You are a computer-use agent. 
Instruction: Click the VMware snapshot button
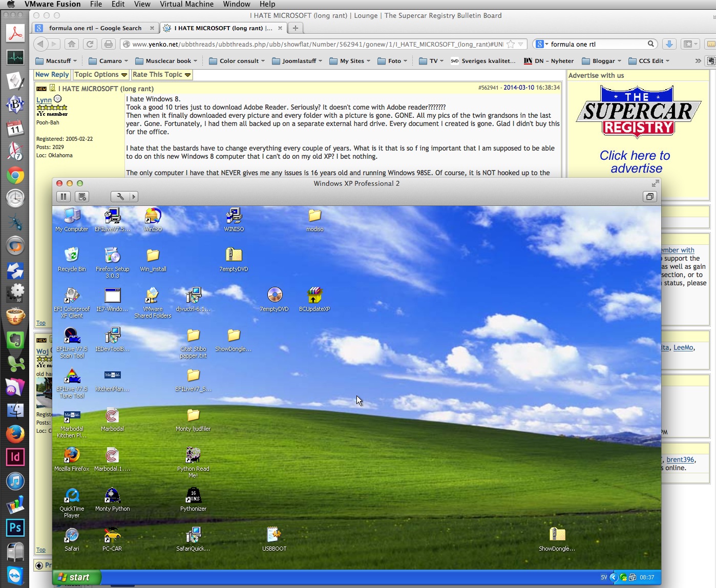point(82,197)
